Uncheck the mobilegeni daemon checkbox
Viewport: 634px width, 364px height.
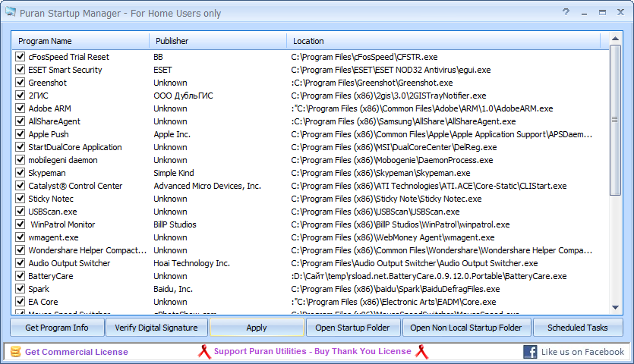point(21,160)
